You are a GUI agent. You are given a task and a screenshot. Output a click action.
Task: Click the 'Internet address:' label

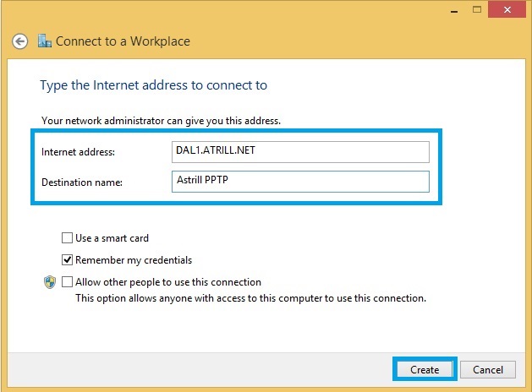click(x=78, y=152)
